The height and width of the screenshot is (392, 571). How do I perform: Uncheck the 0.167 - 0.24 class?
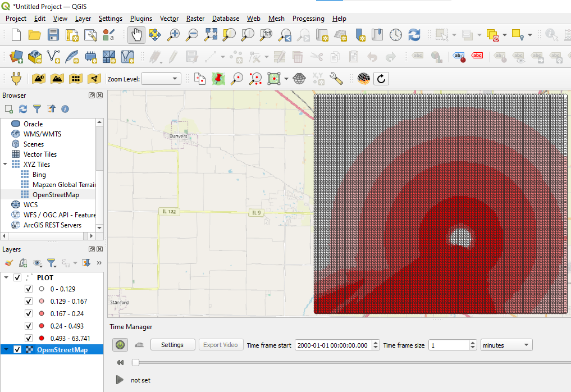point(29,314)
